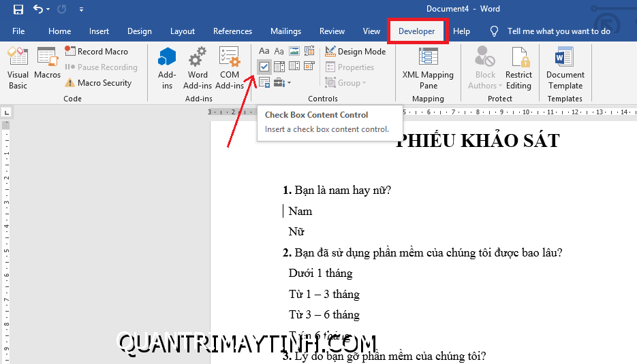Open Customize Quick Access Toolbar dropdown
The height and width of the screenshot is (364, 637).
tap(81, 9)
